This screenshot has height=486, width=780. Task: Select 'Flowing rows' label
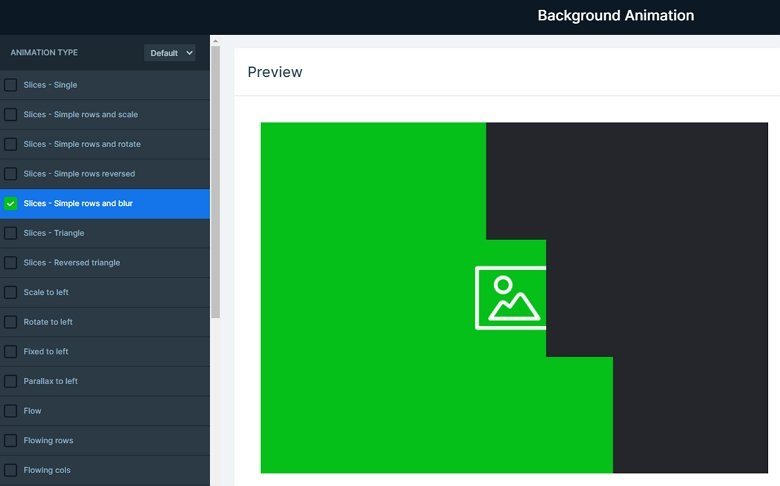[x=48, y=440]
